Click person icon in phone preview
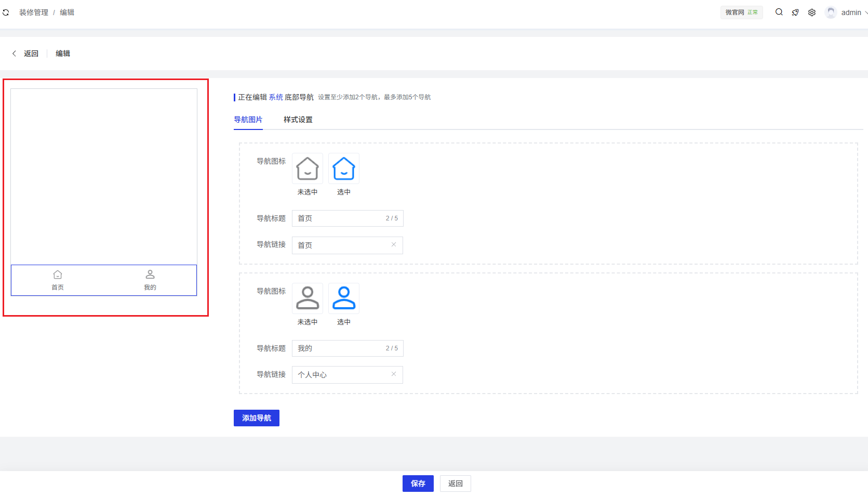Screen dimensions: 868x496 pos(150,275)
